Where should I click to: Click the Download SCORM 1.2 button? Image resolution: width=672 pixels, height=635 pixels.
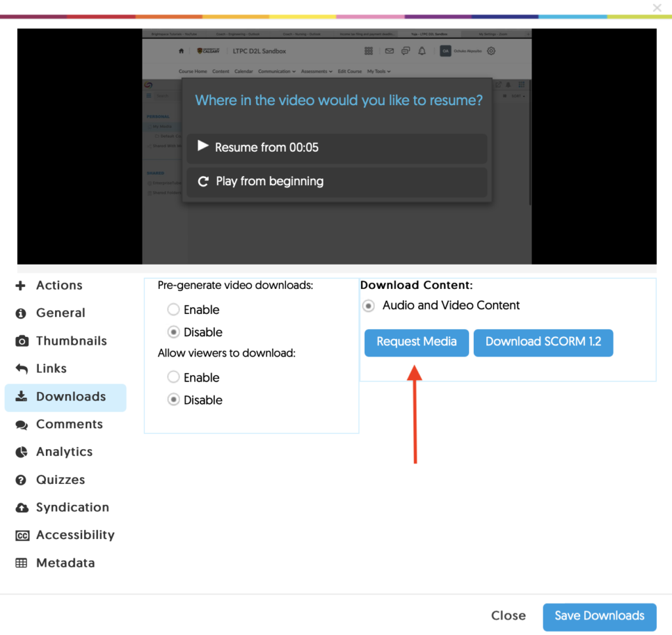pyautogui.click(x=543, y=343)
